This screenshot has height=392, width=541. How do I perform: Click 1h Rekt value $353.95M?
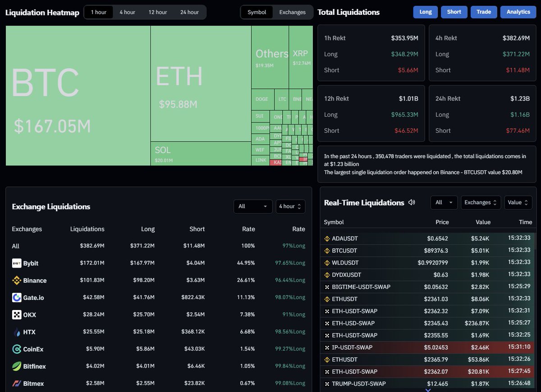(405, 38)
